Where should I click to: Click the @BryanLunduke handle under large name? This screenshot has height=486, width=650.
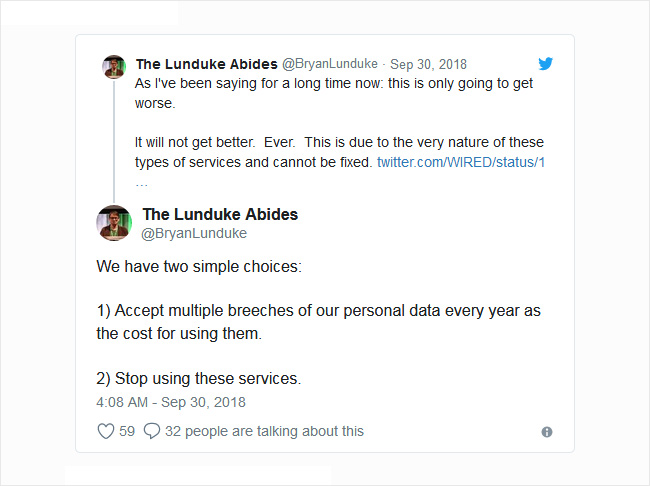(194, 233)
